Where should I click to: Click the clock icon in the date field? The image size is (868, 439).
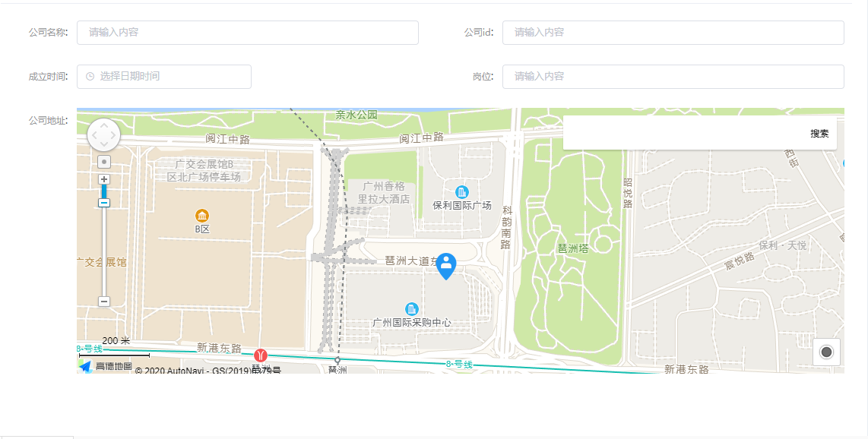pos(90,76)
